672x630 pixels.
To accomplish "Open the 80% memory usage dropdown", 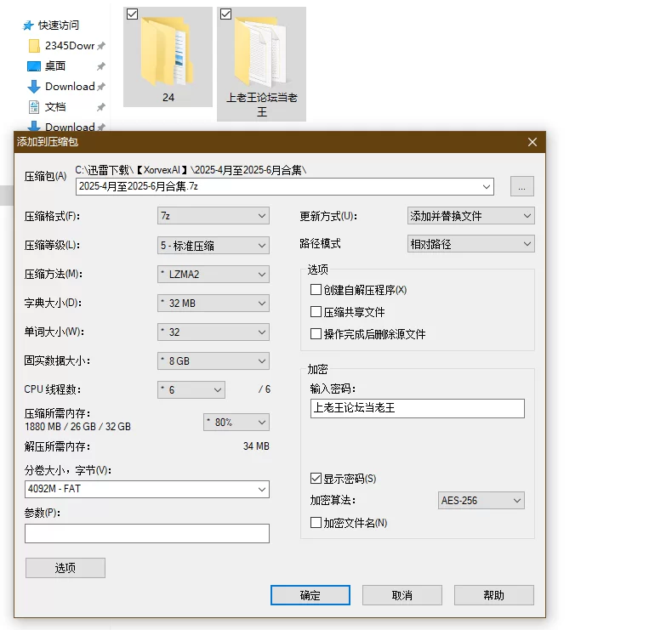I will pos(236,423).
